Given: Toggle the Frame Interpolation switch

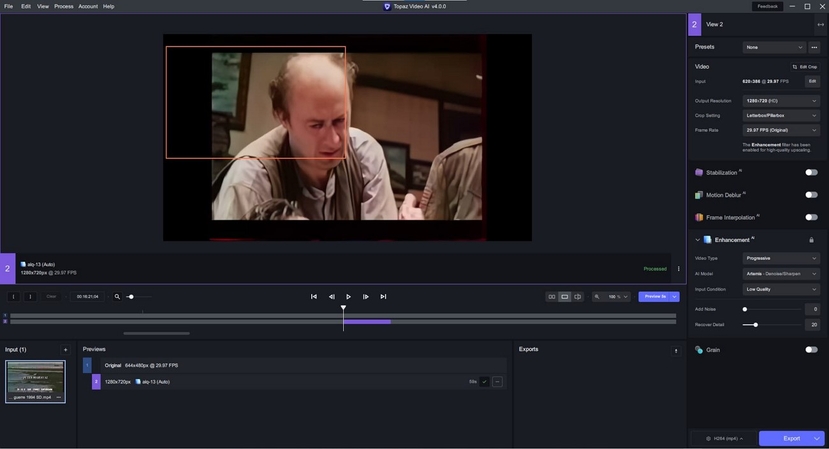Looking at the screenshot, I should pos(811,217).
